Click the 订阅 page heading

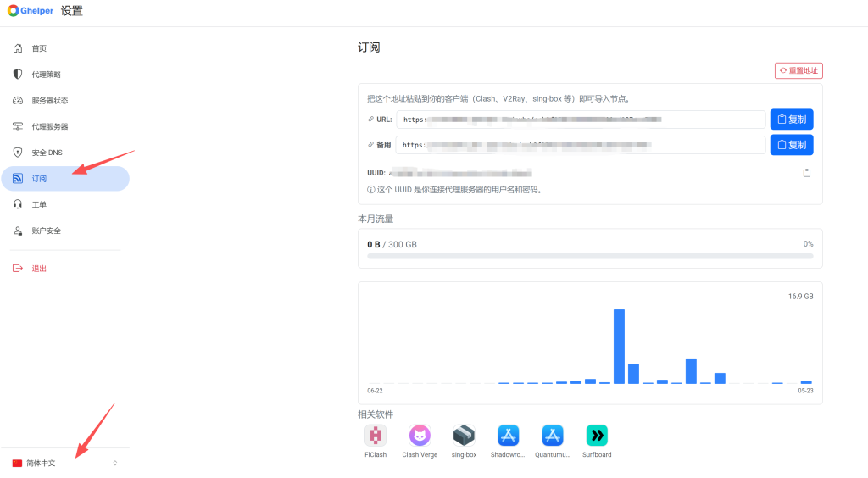tap(369, 47)
